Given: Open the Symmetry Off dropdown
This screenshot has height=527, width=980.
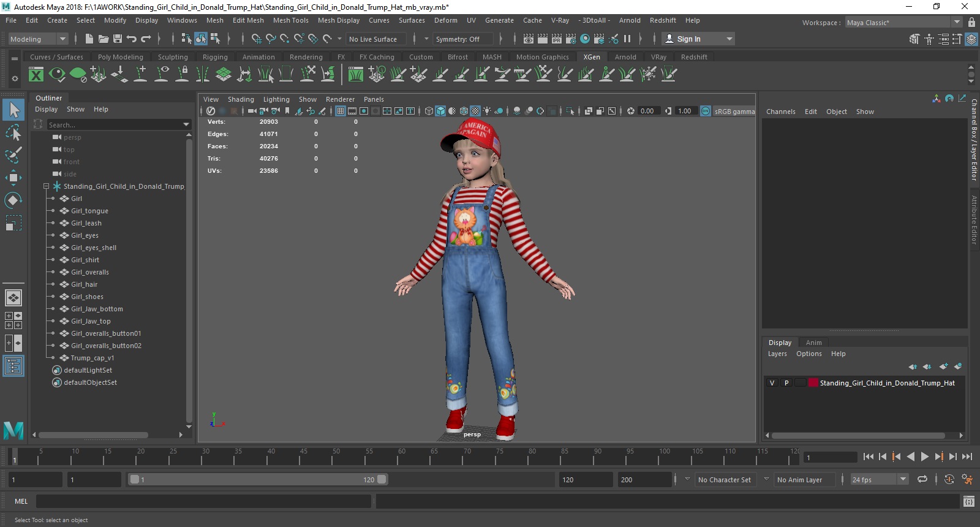Looking at the screenshot, I should [x=464, y=39].
